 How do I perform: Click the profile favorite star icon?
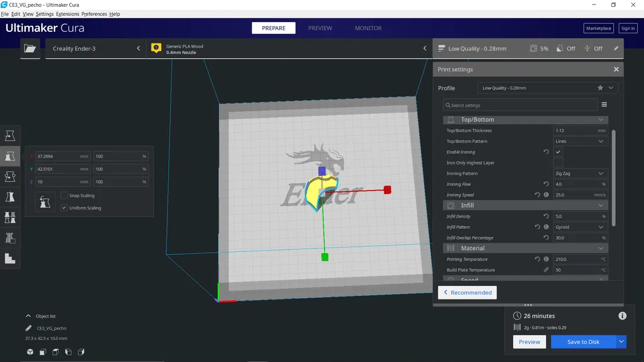[600, 88]
